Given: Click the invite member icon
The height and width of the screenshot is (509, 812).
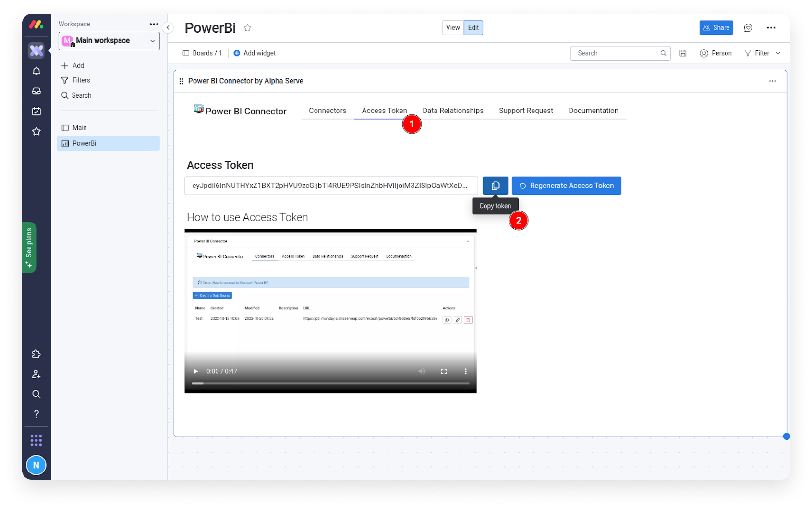Looking at the screenshot, I should 36,374.
